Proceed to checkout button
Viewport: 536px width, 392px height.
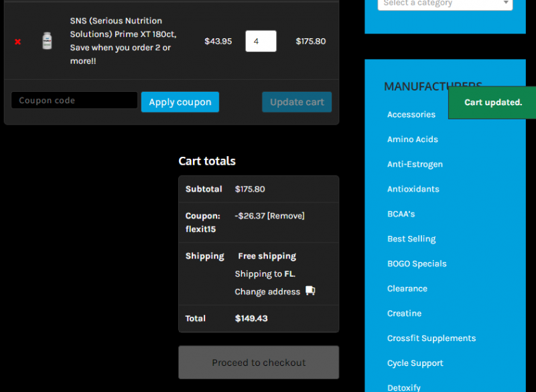[x=259, y=363]
